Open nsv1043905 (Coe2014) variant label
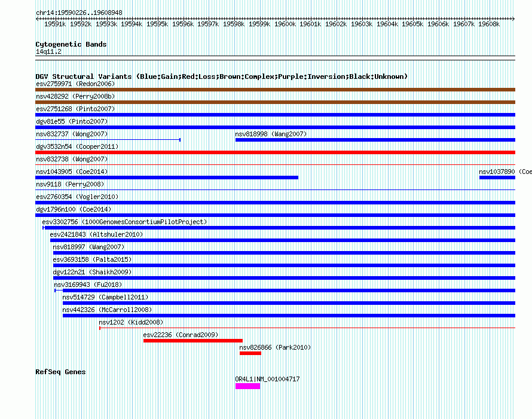The height and width of the screenshot is (419, 532). pyautogui.click(x=72, y=172)
